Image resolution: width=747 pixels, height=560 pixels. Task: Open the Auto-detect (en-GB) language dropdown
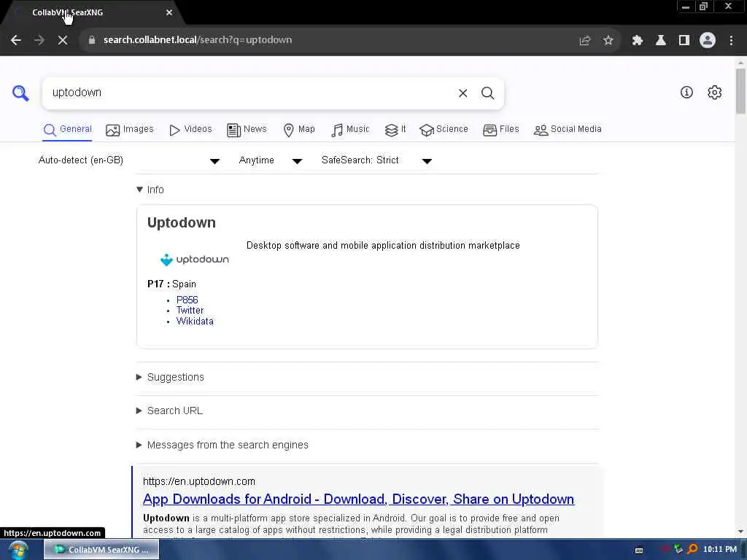point(128,160)
